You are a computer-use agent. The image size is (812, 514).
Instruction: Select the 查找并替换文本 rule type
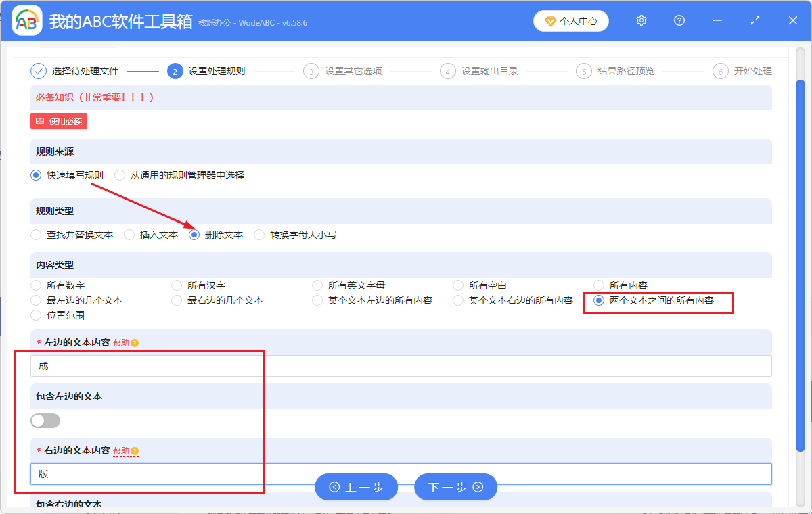point(35,235)
